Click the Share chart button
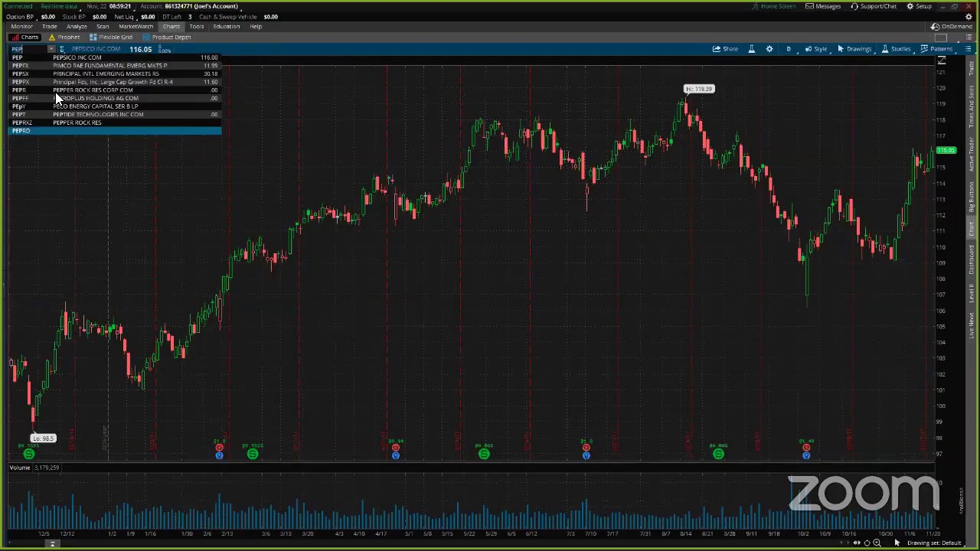The width and height of the screenshot is (980, 551). (x=725, y=49)
